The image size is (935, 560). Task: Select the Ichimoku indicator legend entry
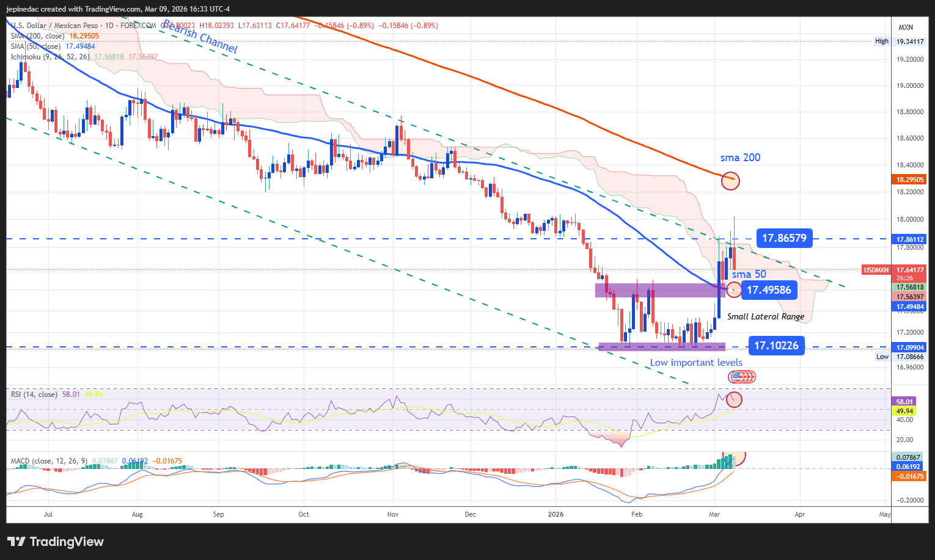(84, 57)
